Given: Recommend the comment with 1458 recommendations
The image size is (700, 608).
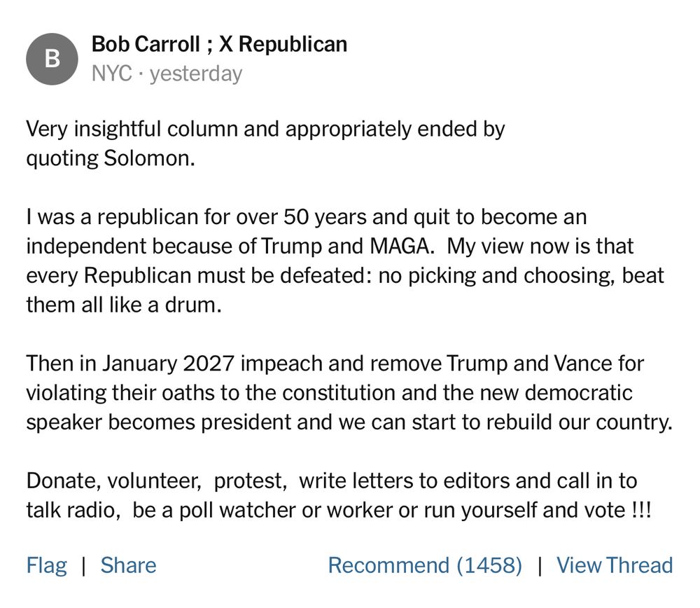Looking at the screenshot, I should pyautogui.click(x=425, y=565).
